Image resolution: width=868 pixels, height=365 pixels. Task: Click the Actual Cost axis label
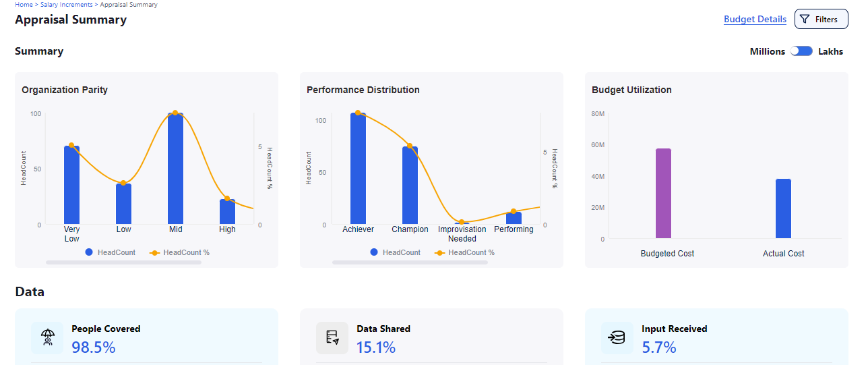click(783, 254)
